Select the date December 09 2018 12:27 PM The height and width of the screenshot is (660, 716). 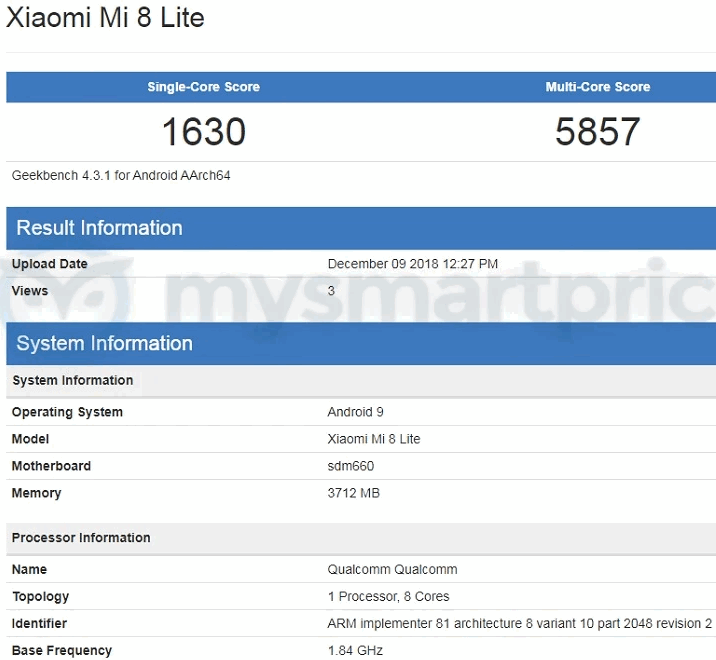pyautogui.click(x=412, y=264)
